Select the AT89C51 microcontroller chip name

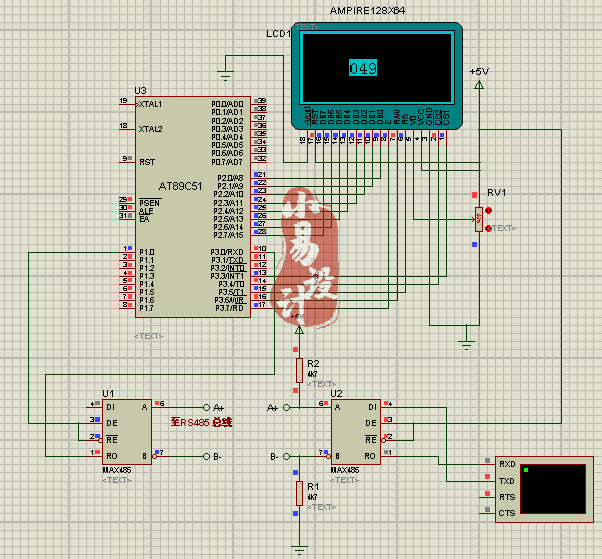point(180,186)
